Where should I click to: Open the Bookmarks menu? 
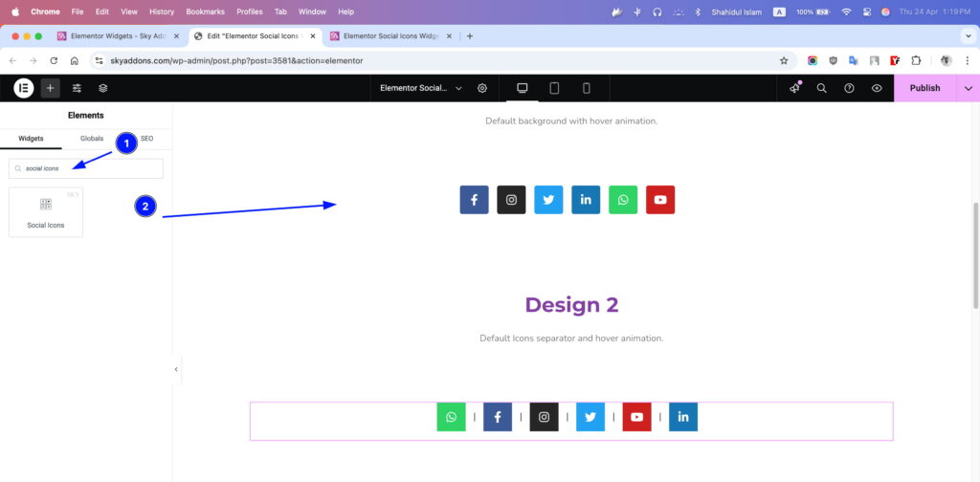pos(205,11)
